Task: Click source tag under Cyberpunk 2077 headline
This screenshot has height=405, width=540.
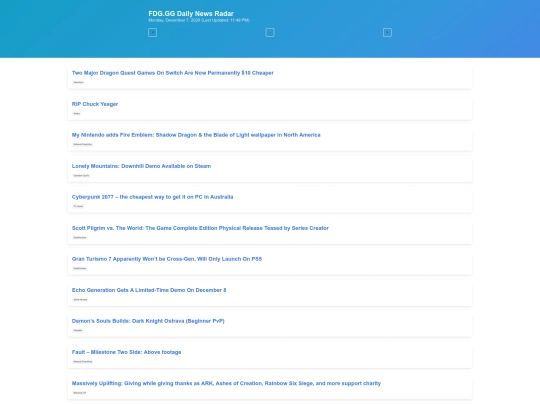Action: (x=78, y=206)
